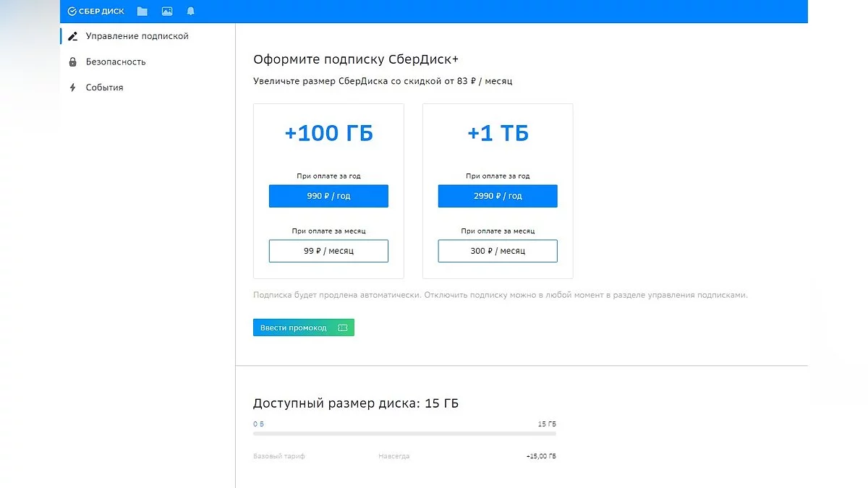Screen dimensions: 868x488
Task: Click the ticket icon on promo code button
Action: pos(342,328)
